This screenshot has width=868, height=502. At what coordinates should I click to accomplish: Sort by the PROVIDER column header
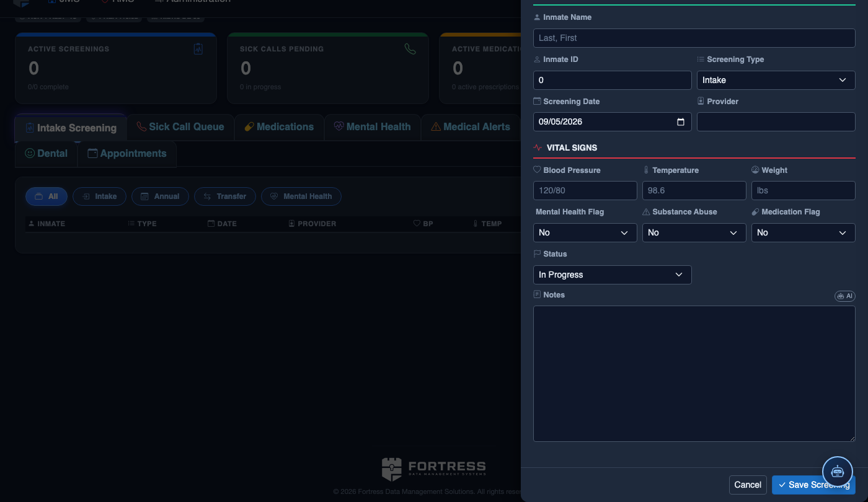pyautogui.click(x=313, y=224)
